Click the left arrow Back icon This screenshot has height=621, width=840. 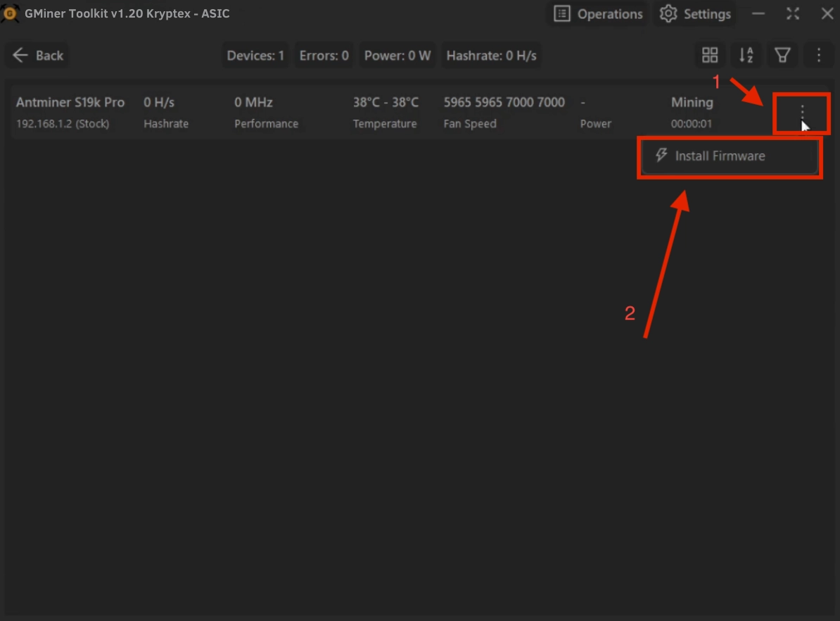click(20, 56)
